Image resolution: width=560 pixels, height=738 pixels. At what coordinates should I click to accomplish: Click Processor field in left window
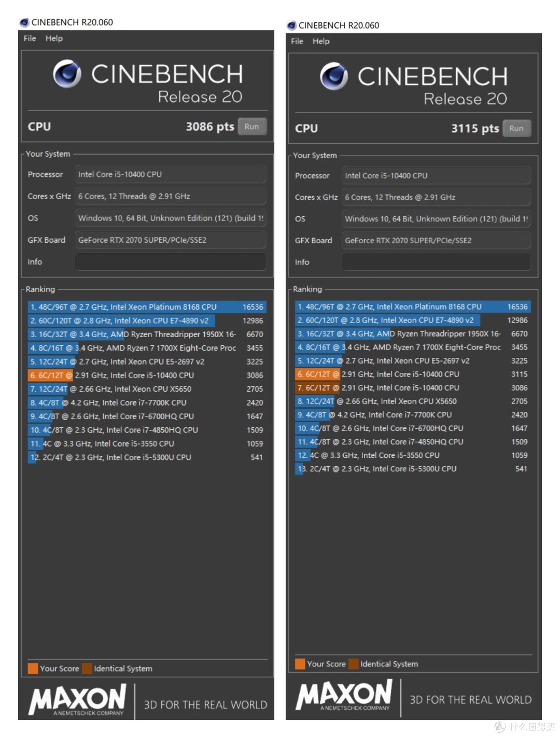pos(171,174)
